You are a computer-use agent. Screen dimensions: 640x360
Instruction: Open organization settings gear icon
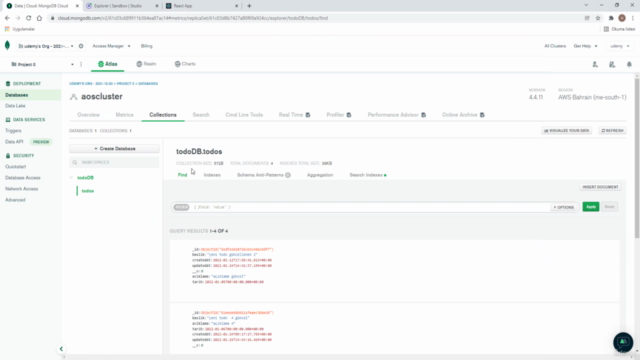tap(81, 46)
